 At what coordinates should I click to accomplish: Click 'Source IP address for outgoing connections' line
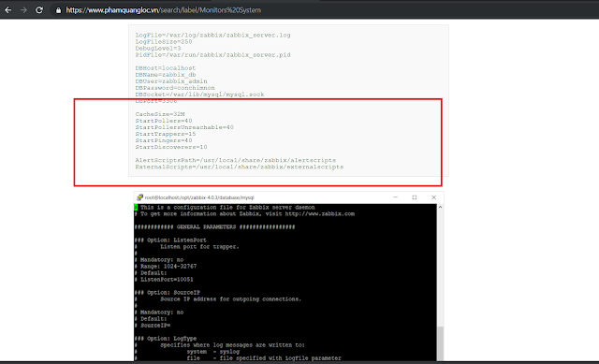tap(231, 299)
